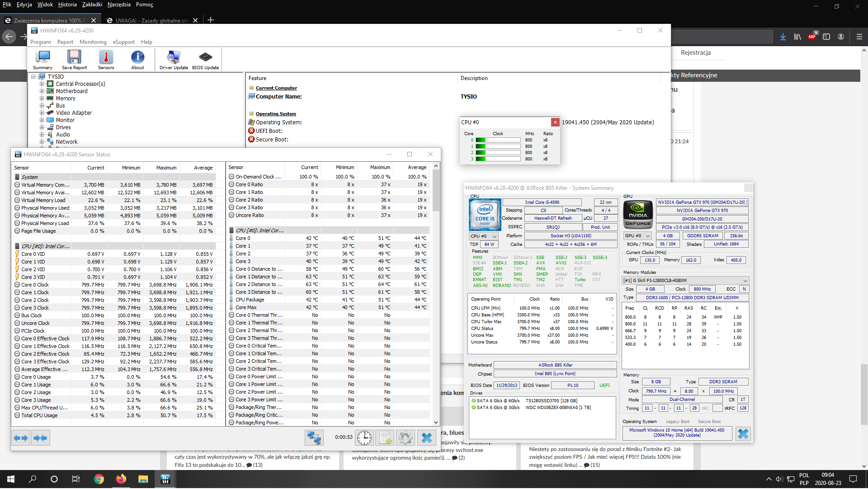Image resolution: width=868 pixels, height=489 pixels.
Task: Open system tray clock and date
Action: click(828, 480)
